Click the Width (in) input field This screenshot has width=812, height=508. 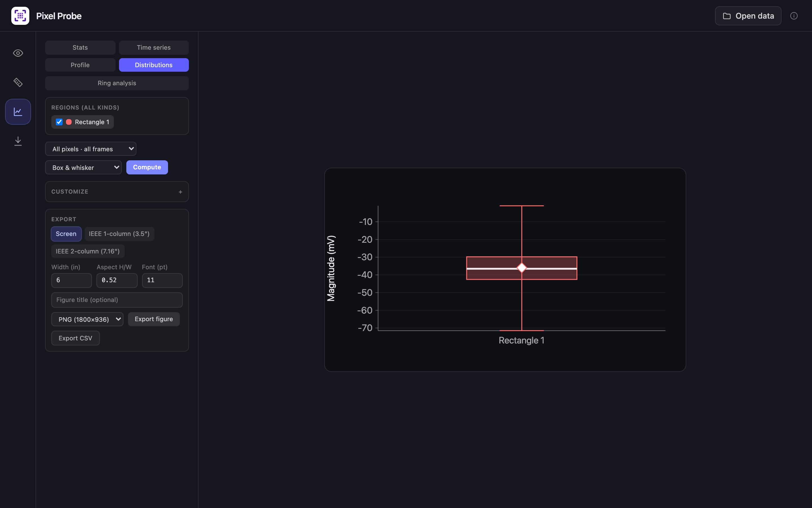click(71, 280)
